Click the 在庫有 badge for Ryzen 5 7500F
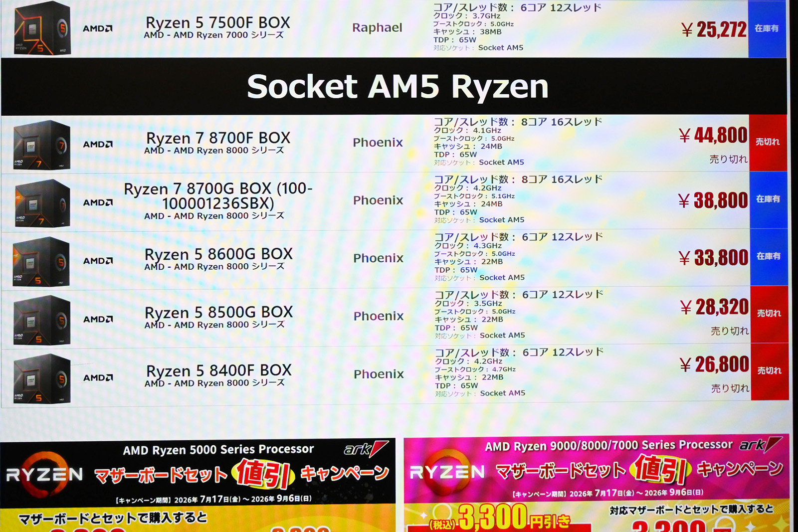Screen dimensions: 798x532 767,28
